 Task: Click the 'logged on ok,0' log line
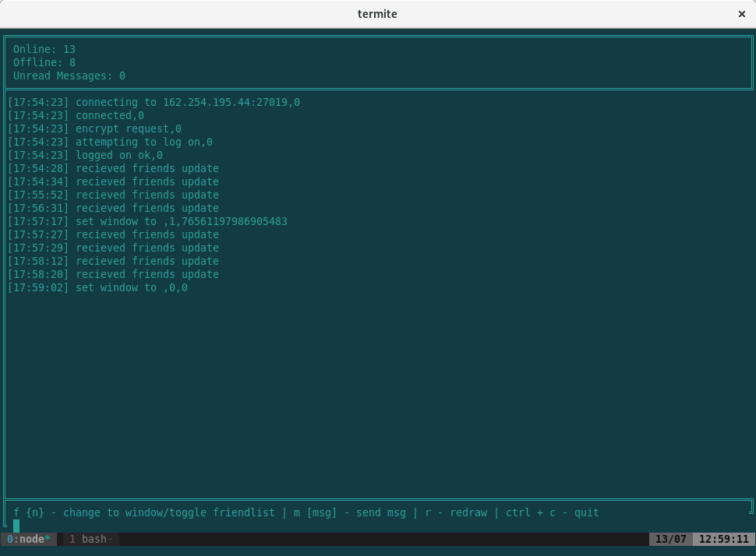[x=85, y=155]
